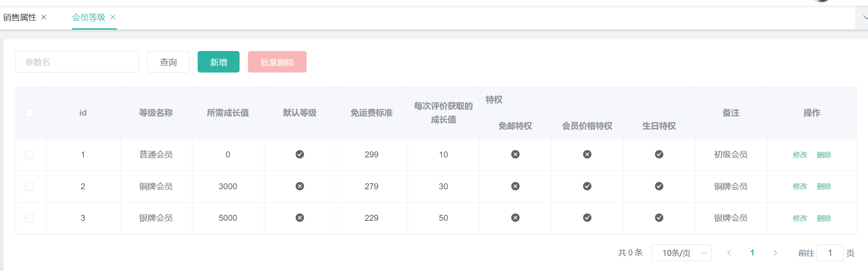Click the 免邮特权 cross icon for 铜牌会员
The width and height of the screenshot is (868, 271).
coord(515,186)
